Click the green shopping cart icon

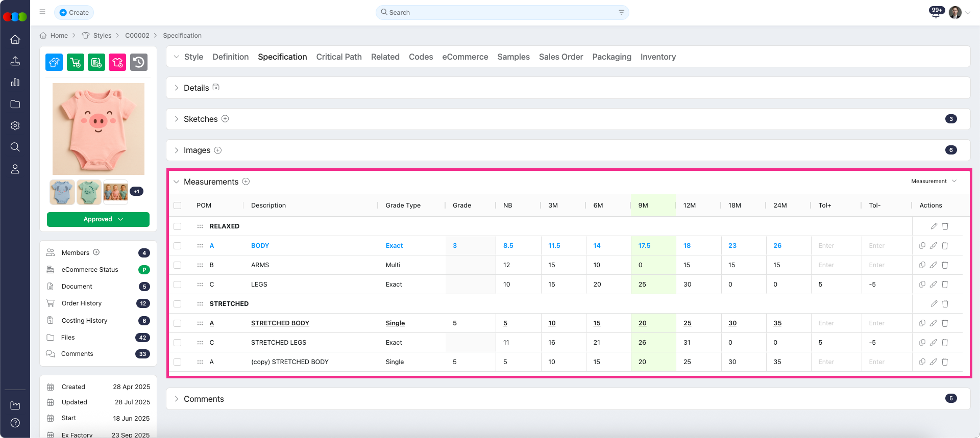[x=76, y=62]
